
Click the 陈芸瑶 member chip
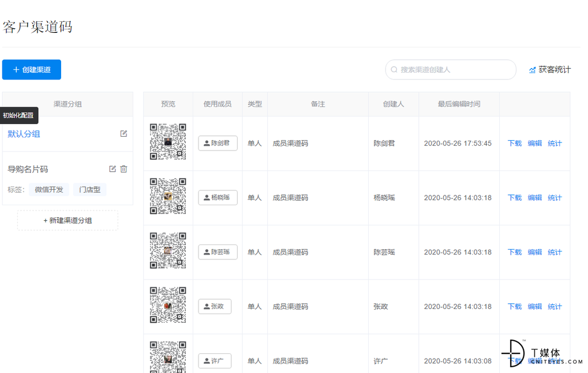[218, 252]
